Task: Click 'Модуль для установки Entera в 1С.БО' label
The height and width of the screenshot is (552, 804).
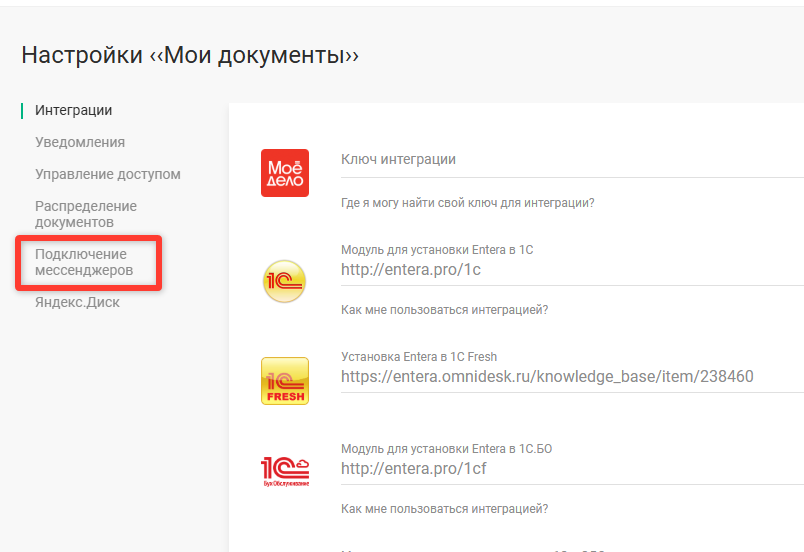Action: pyautogui.click(x=447, y=449)
